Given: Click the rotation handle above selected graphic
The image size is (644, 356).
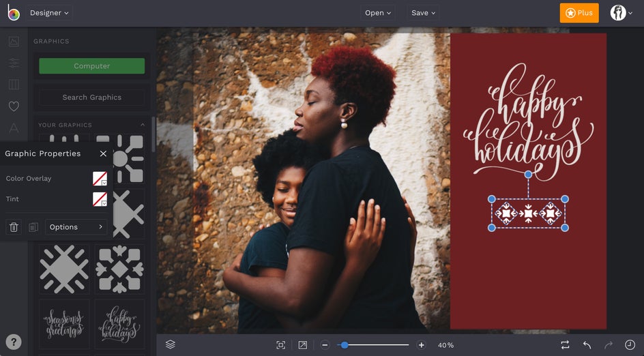Looking at the screenshot, I should (528, 175).
